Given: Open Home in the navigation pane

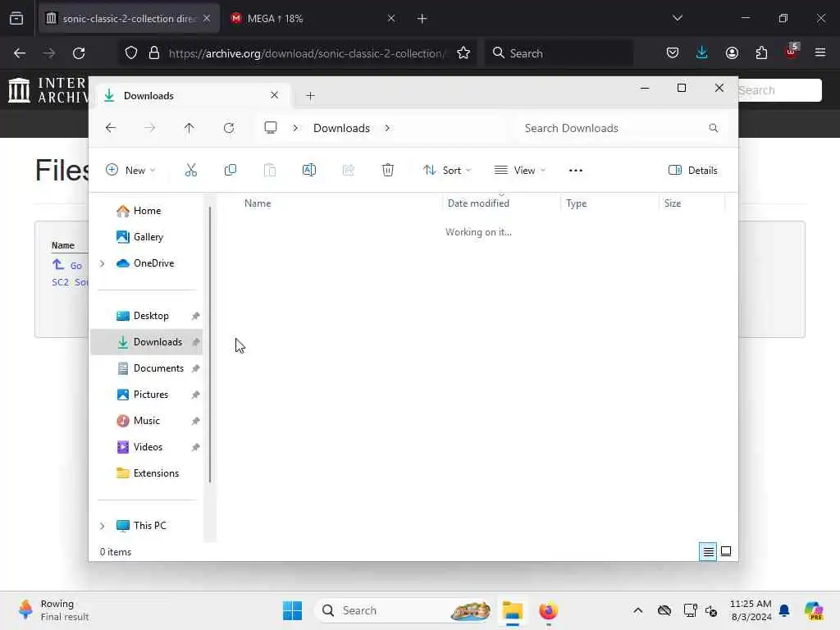Looking at the screenshot, I should point(146,211).
